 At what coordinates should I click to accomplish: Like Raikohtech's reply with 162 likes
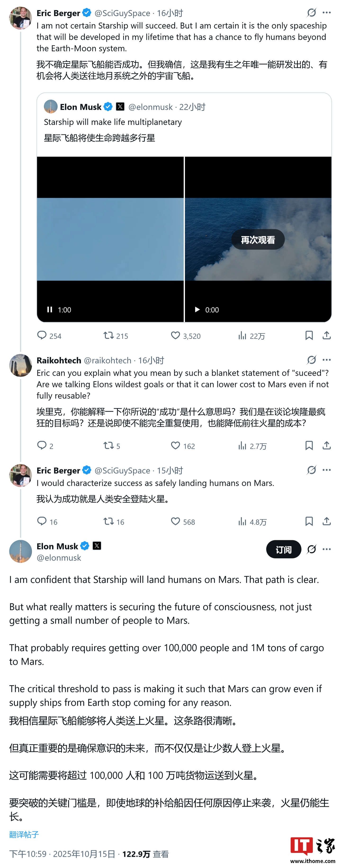(x=175, y=445)
